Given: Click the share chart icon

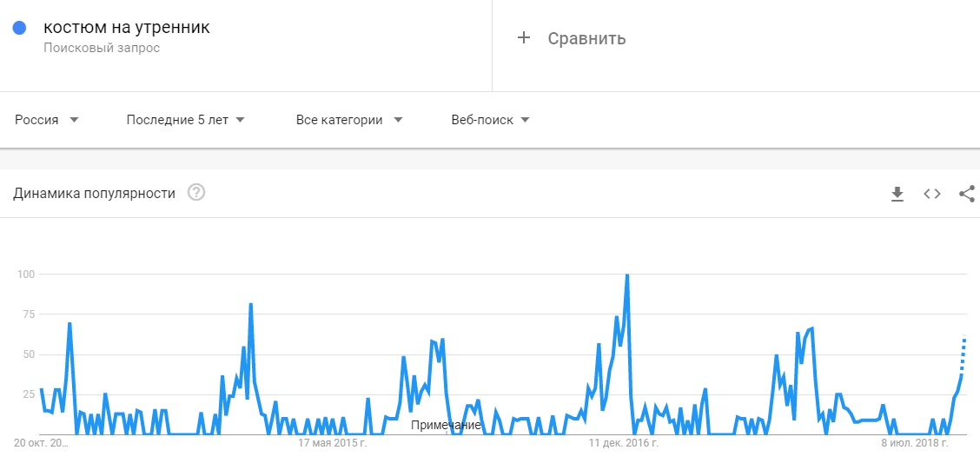Looking at the screenshot, I should click(966, 194).
